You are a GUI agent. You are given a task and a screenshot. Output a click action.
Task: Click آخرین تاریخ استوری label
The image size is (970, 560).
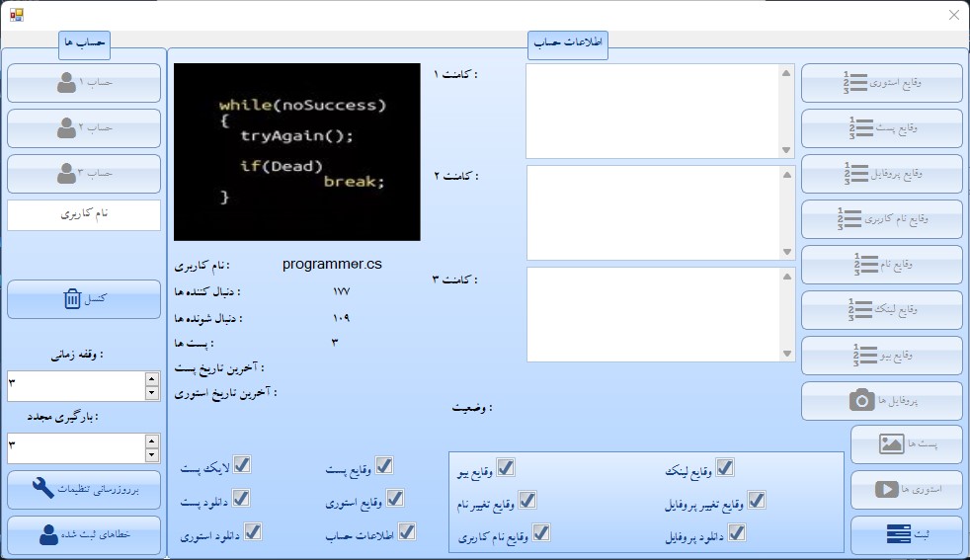226,393
